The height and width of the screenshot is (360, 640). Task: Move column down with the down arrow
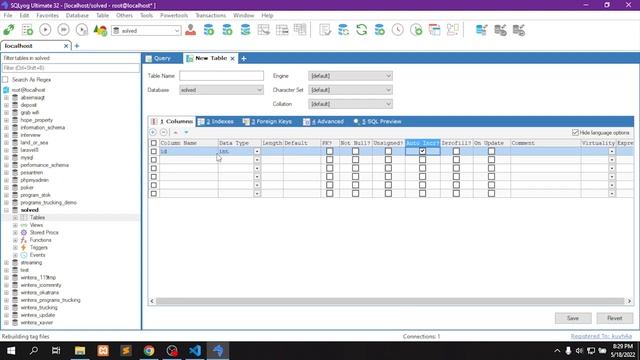(x=186, y=132)
